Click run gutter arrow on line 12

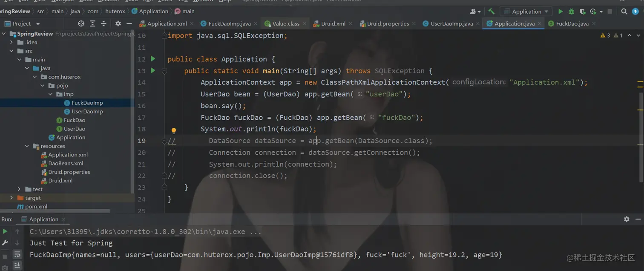(x=153, y=59)
